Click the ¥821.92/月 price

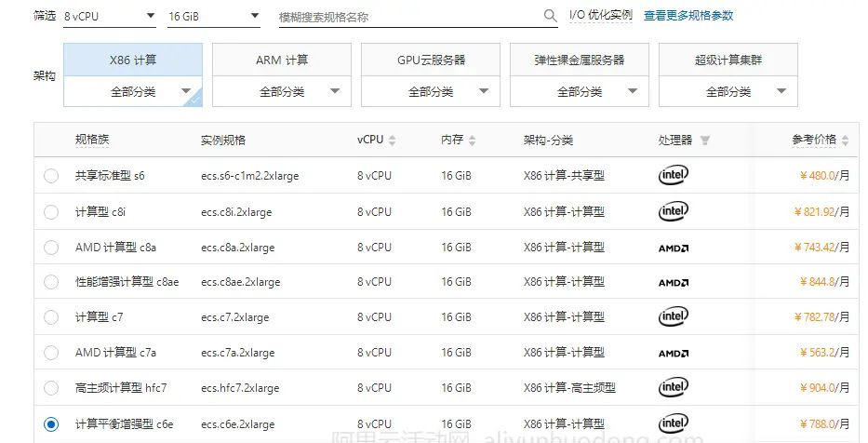tap(821, 211)
